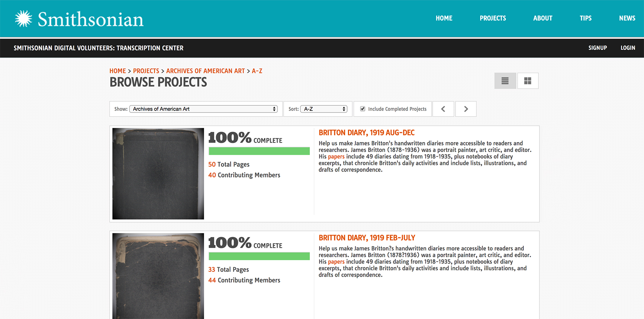Click '33 Total Pages' text
Viewport: 644px width, 319px height.
(x=229, y=269)
